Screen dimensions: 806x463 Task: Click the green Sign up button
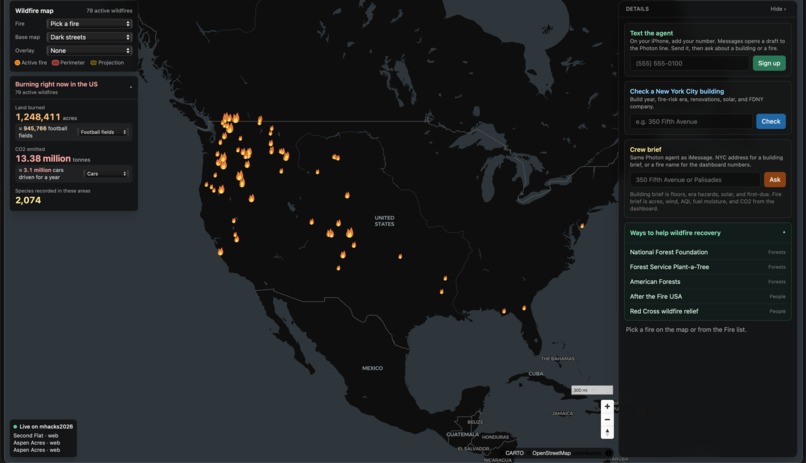[769, 63]
